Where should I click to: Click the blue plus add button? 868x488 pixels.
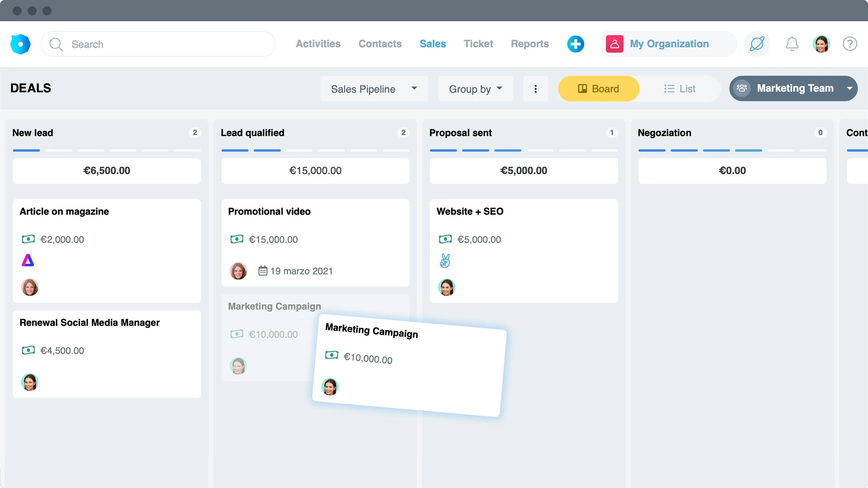click(576, 44)
